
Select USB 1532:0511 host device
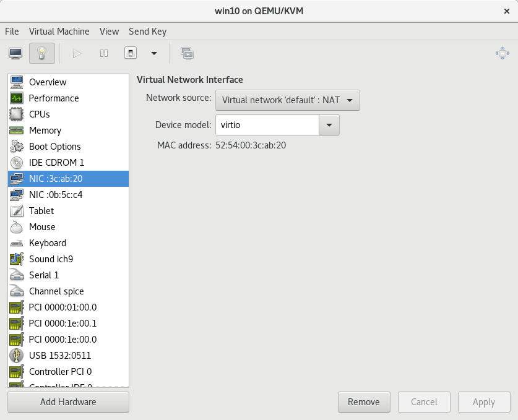click(x=68, y=356)
